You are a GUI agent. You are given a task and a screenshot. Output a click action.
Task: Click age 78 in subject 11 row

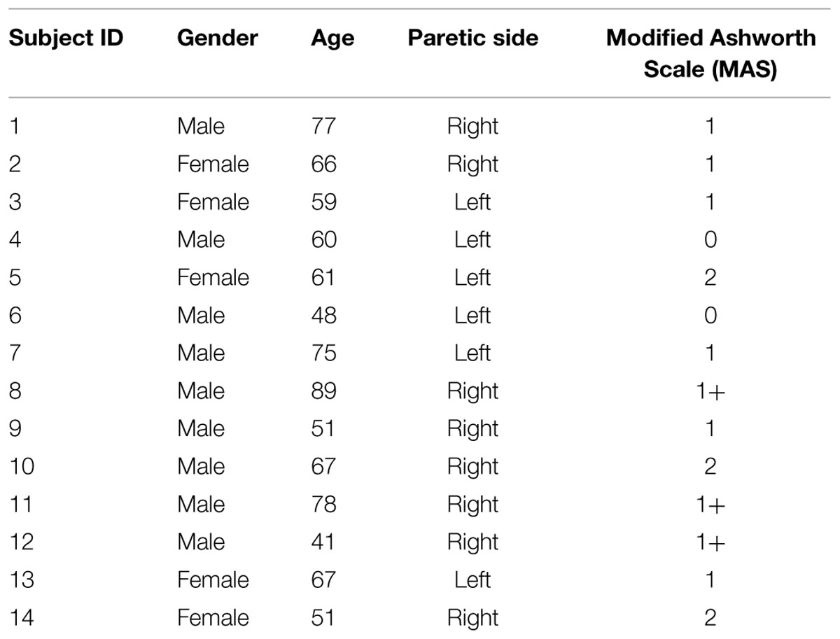tap(323, 505)
